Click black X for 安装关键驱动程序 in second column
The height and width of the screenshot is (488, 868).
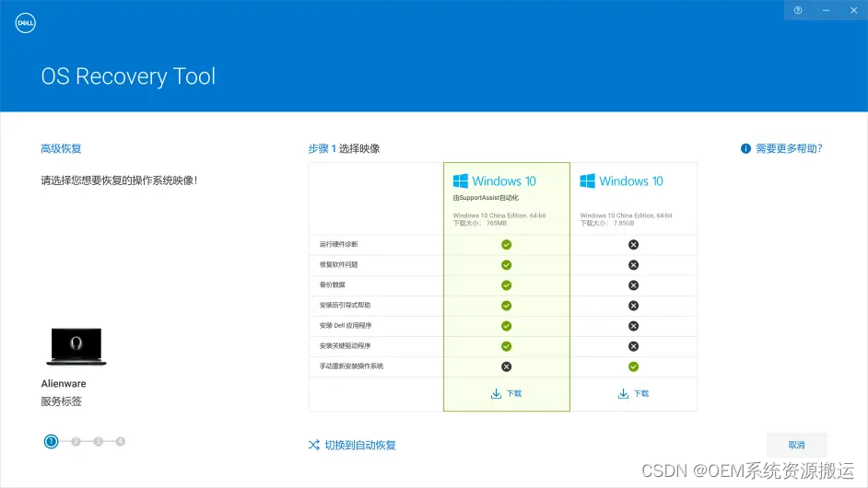[x=634, y=346]
